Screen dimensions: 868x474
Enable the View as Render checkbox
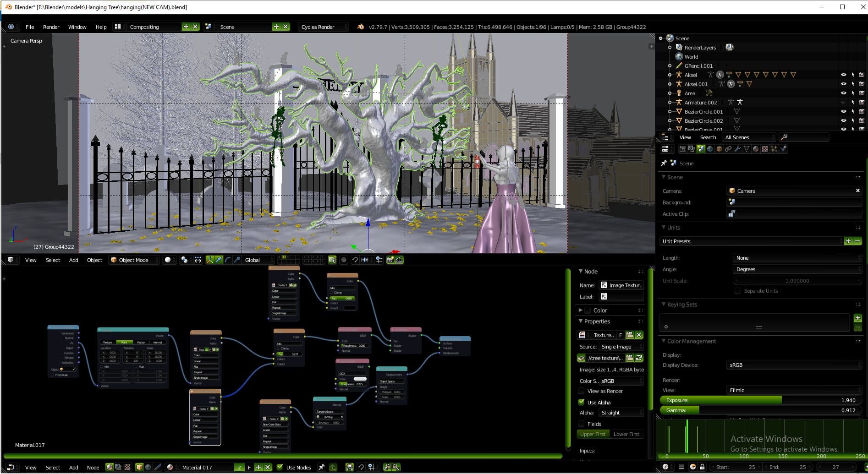click(x=581, y=391)
